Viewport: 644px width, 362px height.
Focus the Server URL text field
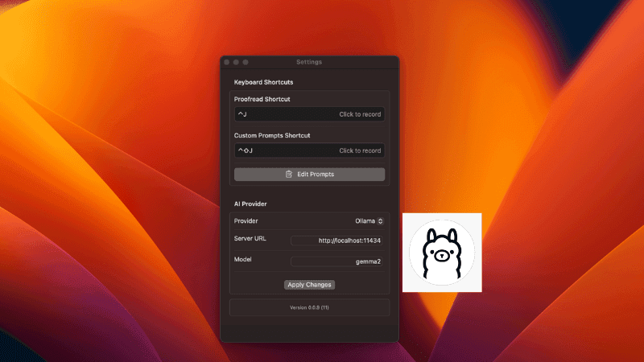point(336,241)
